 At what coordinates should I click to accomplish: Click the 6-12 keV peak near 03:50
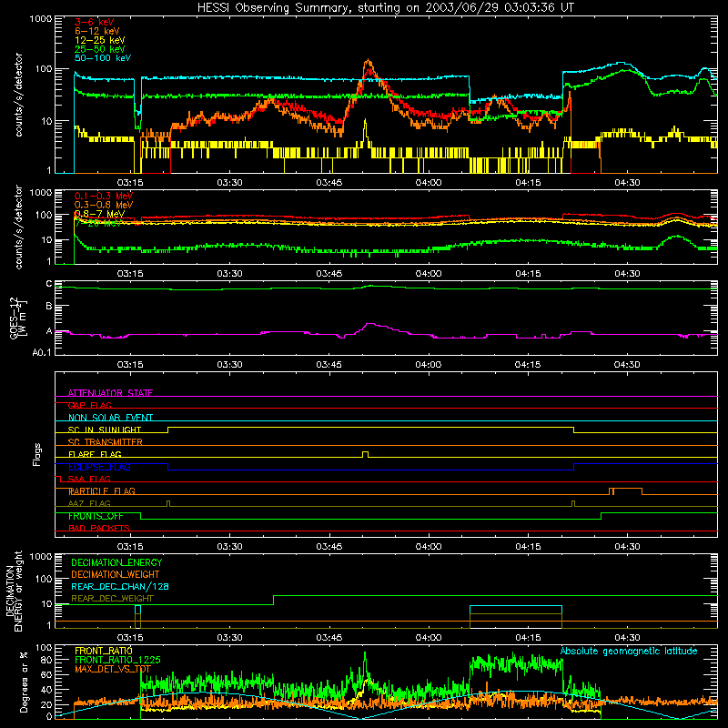[369, 61]
